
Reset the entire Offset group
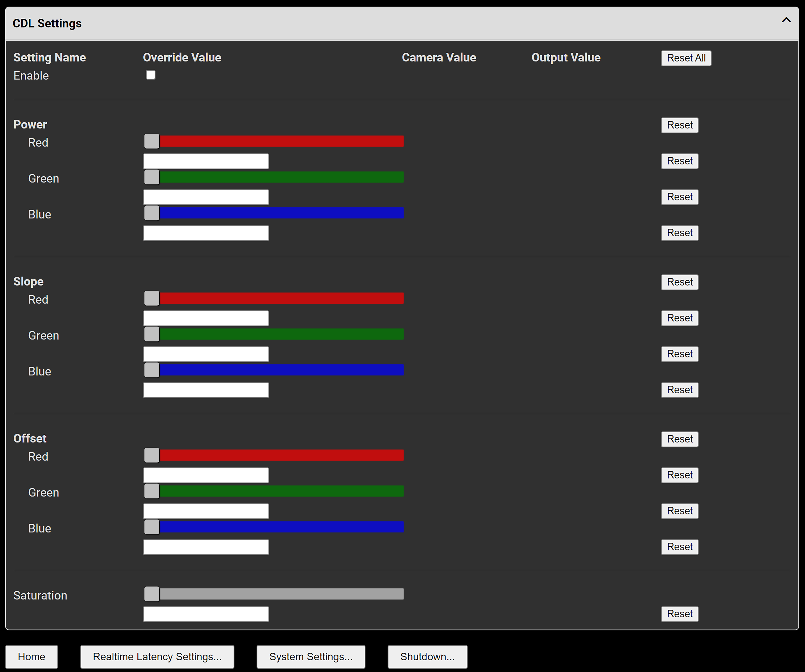[679, 439]
